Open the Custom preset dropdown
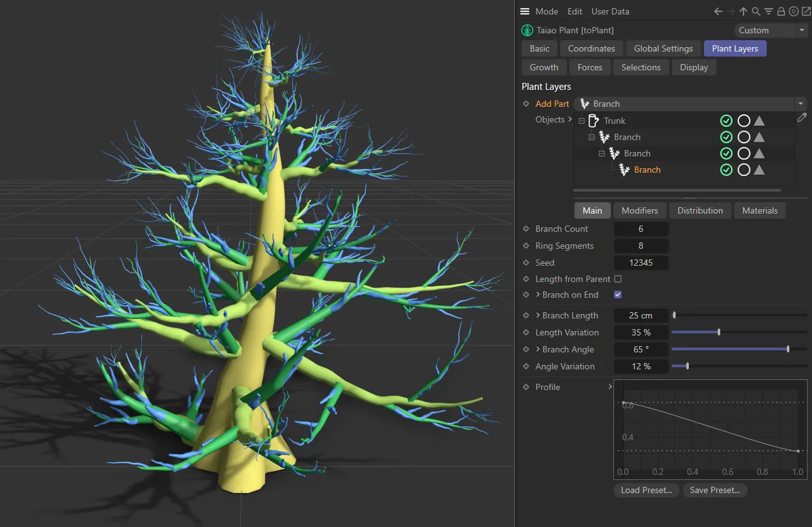 pos(771,30)
